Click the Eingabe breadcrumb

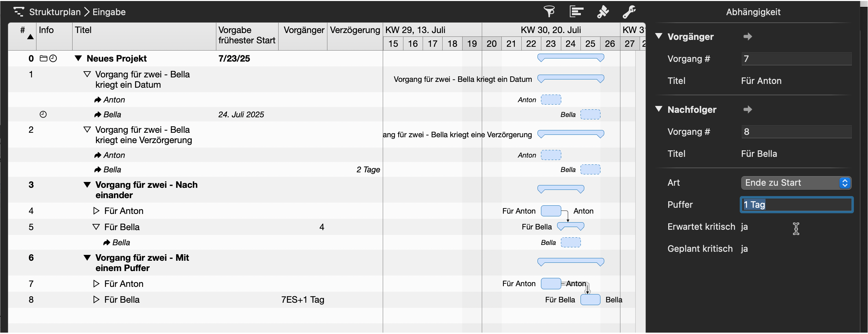click(109, 12)
